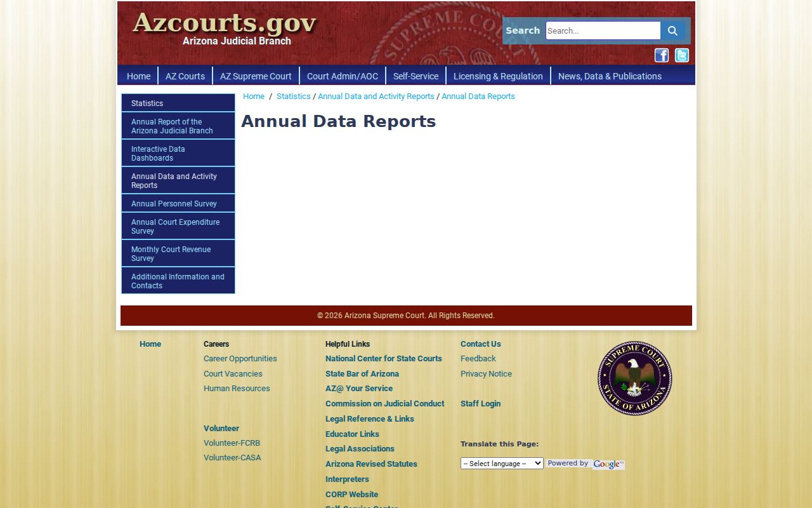Click the footer Home link
The image size is (812, 508).
150,344
